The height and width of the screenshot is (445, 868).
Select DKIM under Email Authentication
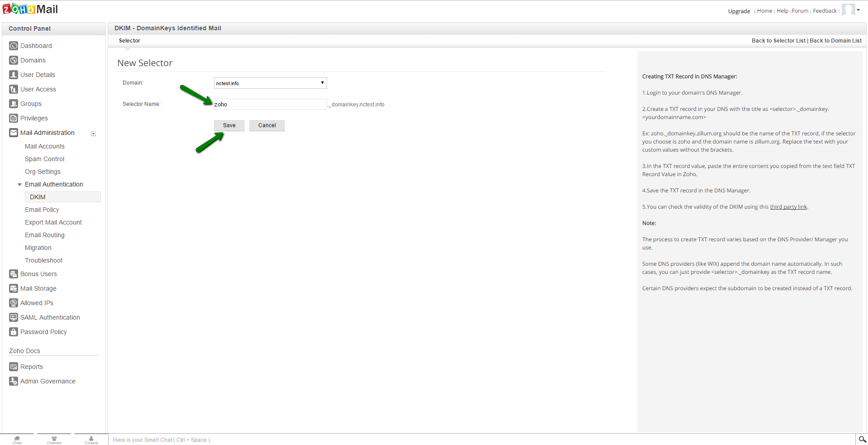tap(62, 197)
